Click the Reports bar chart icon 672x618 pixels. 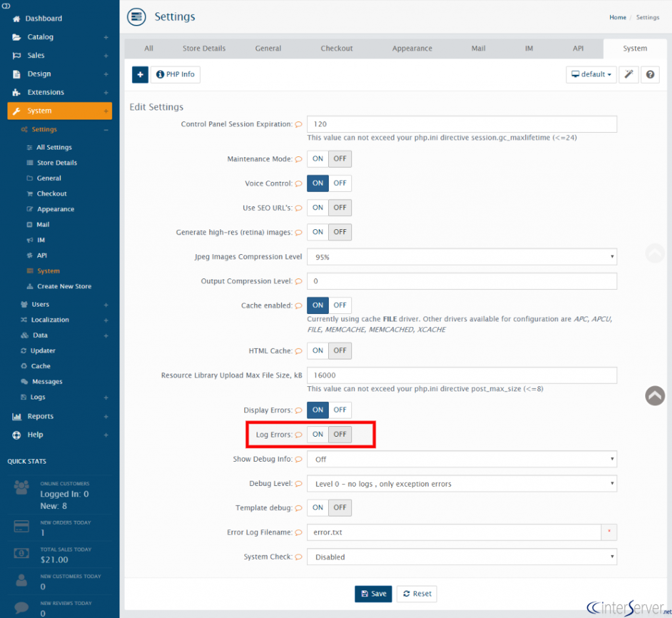(x=16, y=416)
